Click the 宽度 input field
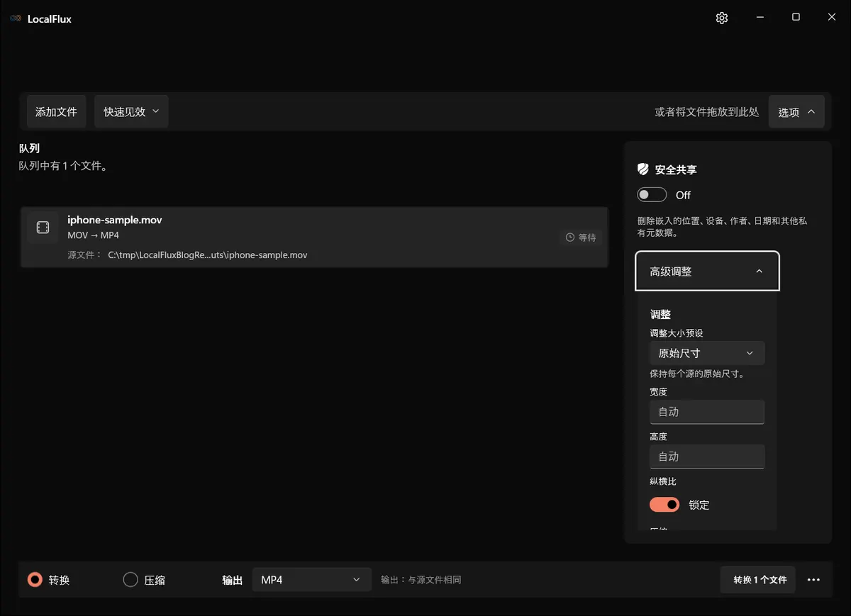Image resolution: width=851 pixels, height=616 pixels. (707, 412)
